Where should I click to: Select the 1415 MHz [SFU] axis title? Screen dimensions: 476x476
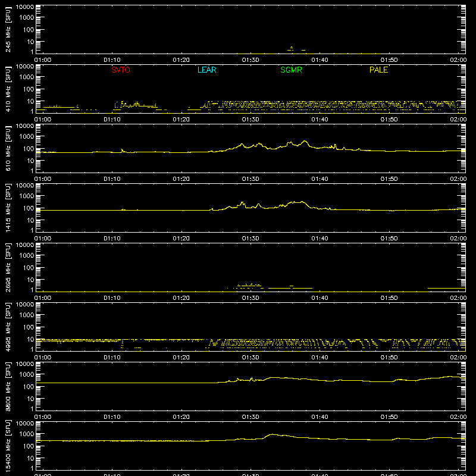[8, 208]
